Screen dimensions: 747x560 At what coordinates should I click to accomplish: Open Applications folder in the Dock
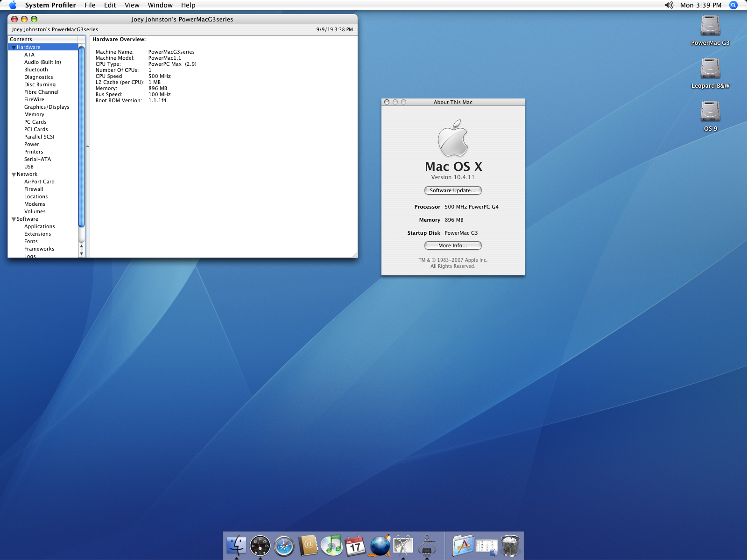[x=463, y=545]
